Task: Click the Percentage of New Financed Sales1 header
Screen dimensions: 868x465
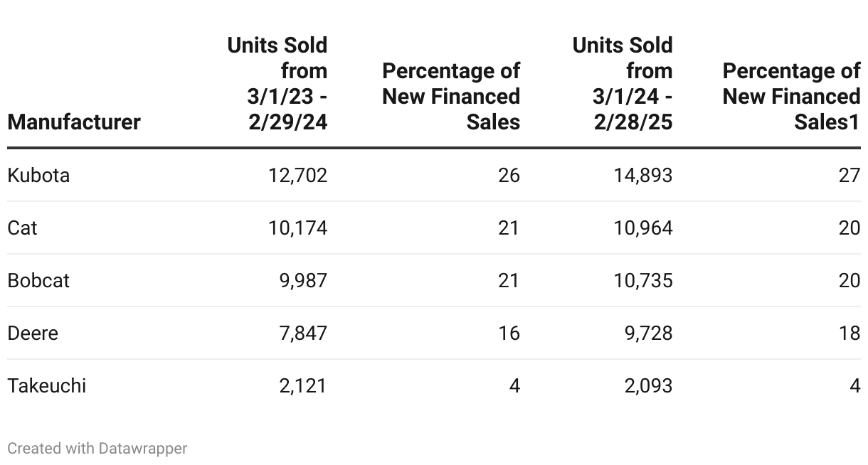Action: [x=791, y=97]
